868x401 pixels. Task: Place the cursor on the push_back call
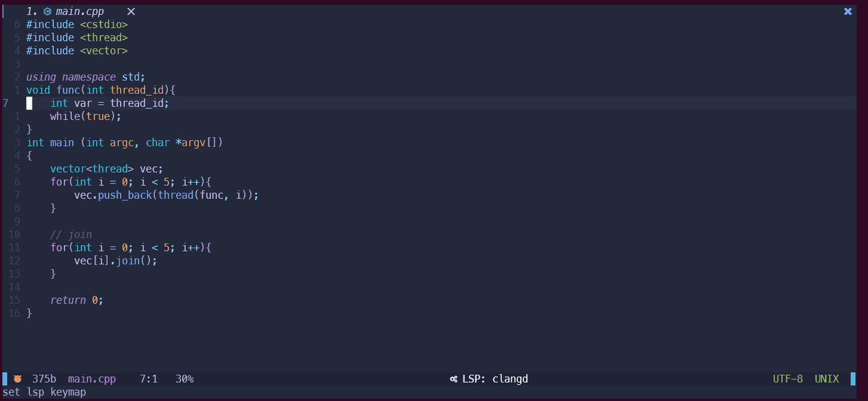tap(125, 195)
